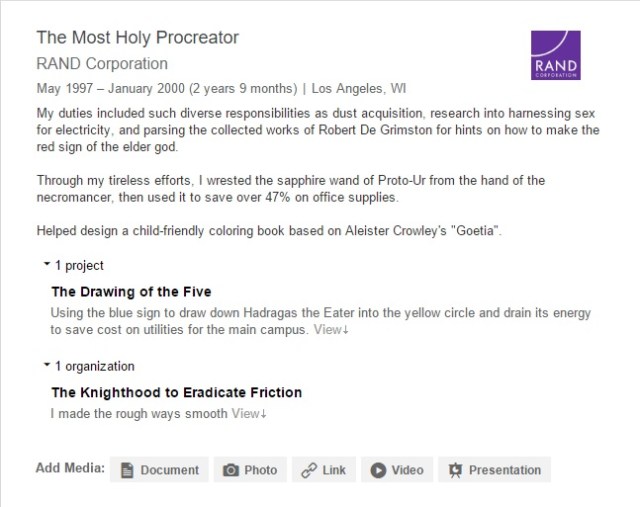Screen dimensions: 640x507
Task: Click the camera icon for Photo
Action: pyautogui.click(x=231, y=470)
